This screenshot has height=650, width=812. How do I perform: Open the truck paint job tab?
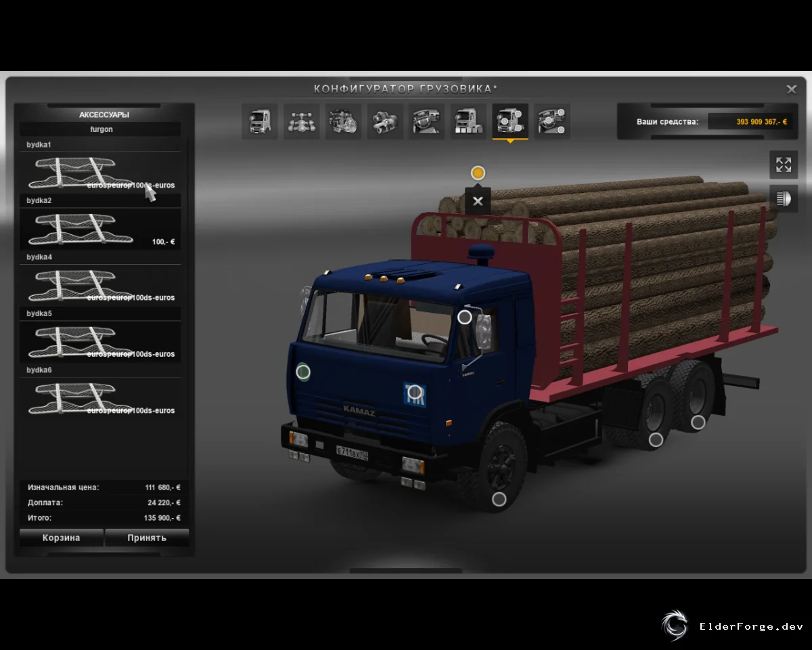click(x=470, y=122)
